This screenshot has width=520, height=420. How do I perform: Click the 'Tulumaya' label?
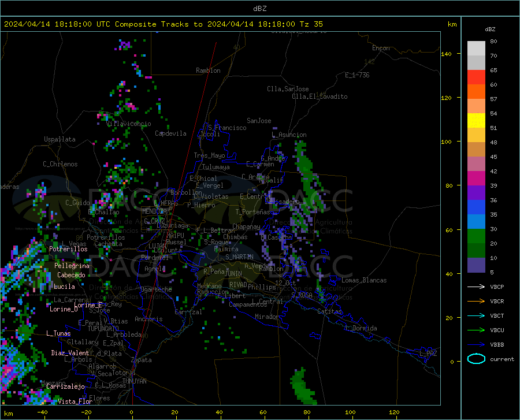click(216, 167)
